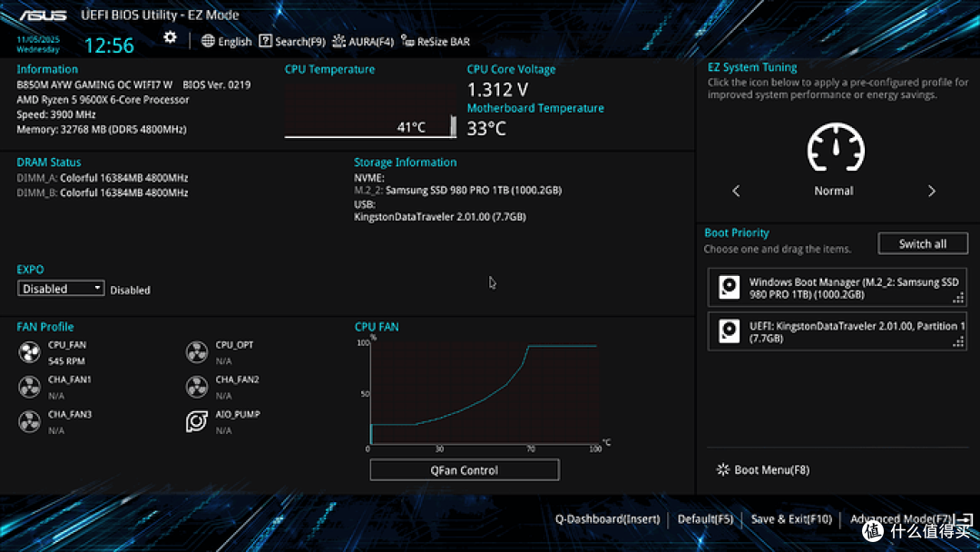The height and width of the screenshot is (552, 980).
Task: Open Search(F9) from the top bar
Action: point(292,41)
